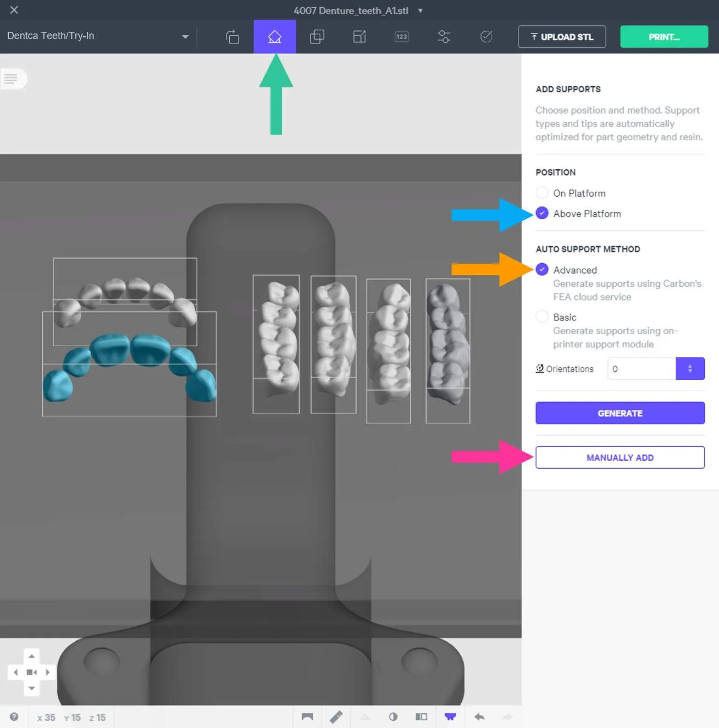
Task: Click the build platform view icon
Action: 307,716
